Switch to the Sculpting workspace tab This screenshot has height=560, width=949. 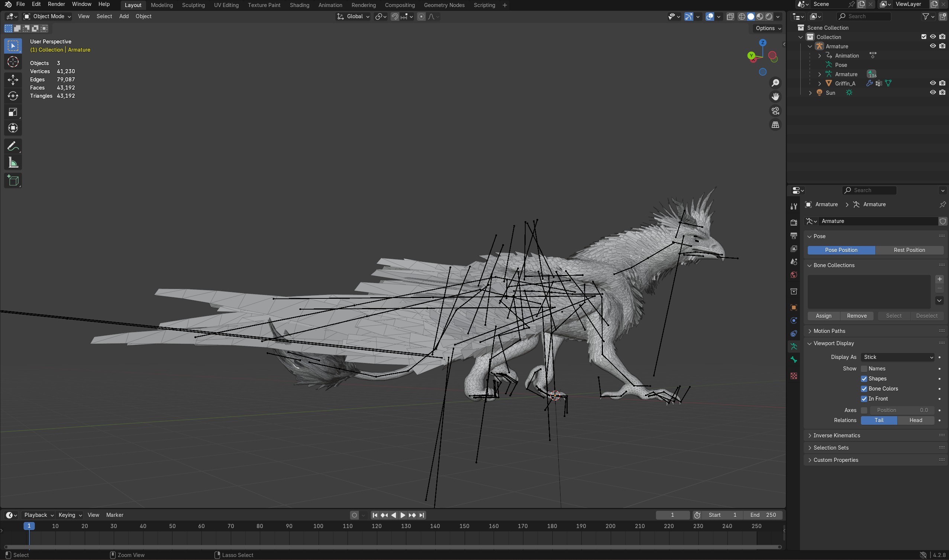[x=193, y=5]
